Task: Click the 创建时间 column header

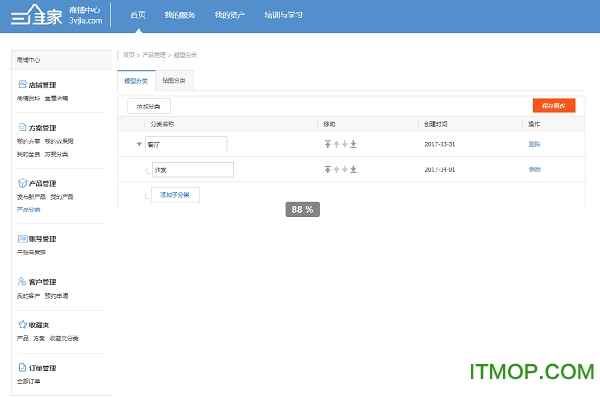Action: coord(436,124)
